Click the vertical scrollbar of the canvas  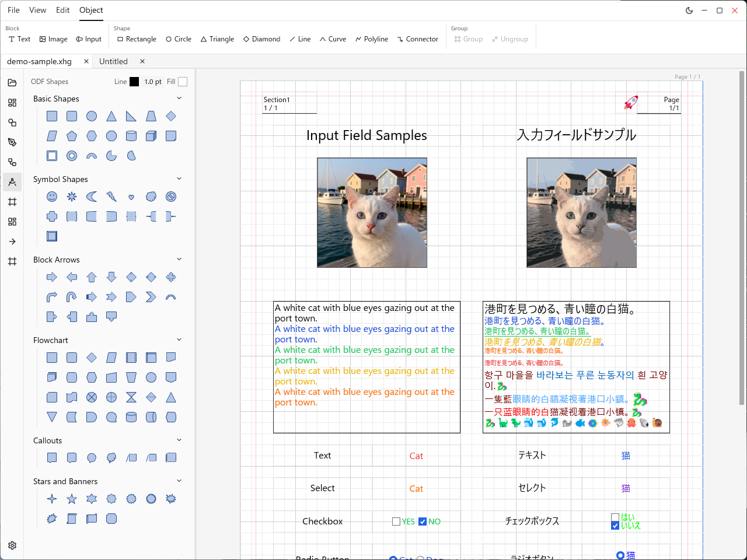(742, 238)
